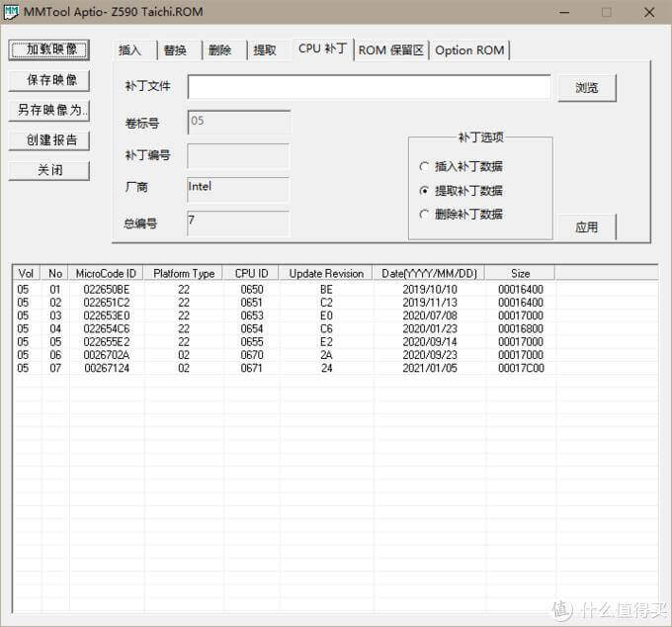Go to the 删除 tab

click(x=220, y=50)
